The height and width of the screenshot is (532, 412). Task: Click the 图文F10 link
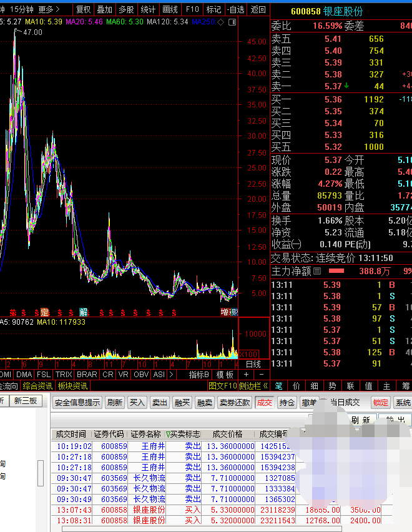[x=223, y=386]
